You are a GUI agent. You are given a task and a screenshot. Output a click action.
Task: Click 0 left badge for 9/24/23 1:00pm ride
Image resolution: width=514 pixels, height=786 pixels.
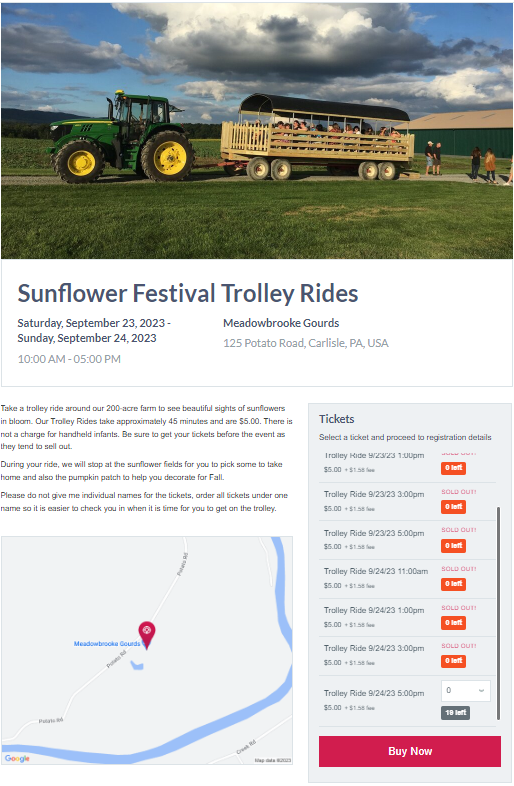coord(453,623)
